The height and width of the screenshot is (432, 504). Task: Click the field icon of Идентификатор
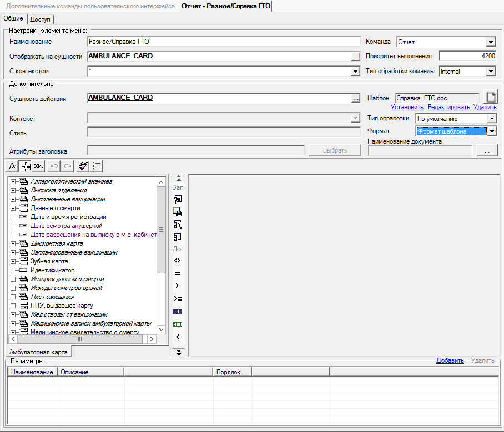pos(23,270)
